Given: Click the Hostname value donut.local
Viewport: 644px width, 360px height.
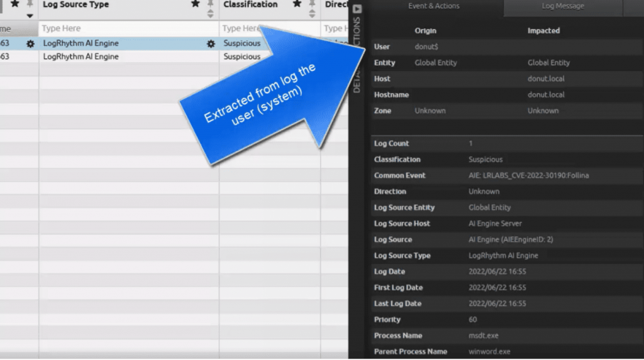Looking at the screenshot, I should click(x=546, y=95).
